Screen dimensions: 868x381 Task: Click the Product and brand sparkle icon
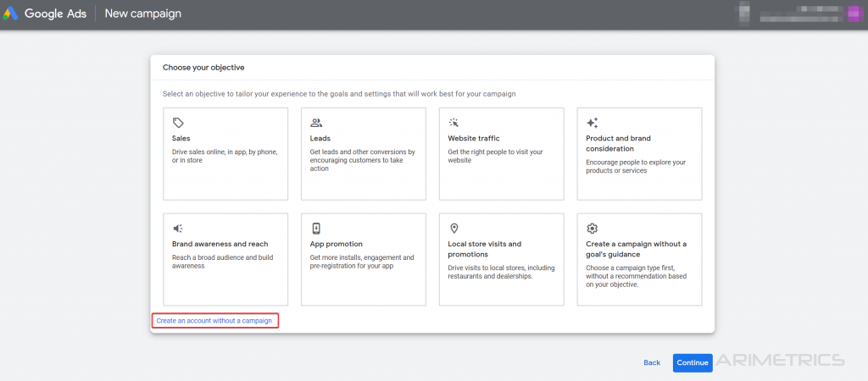click(x=593, y=123)
